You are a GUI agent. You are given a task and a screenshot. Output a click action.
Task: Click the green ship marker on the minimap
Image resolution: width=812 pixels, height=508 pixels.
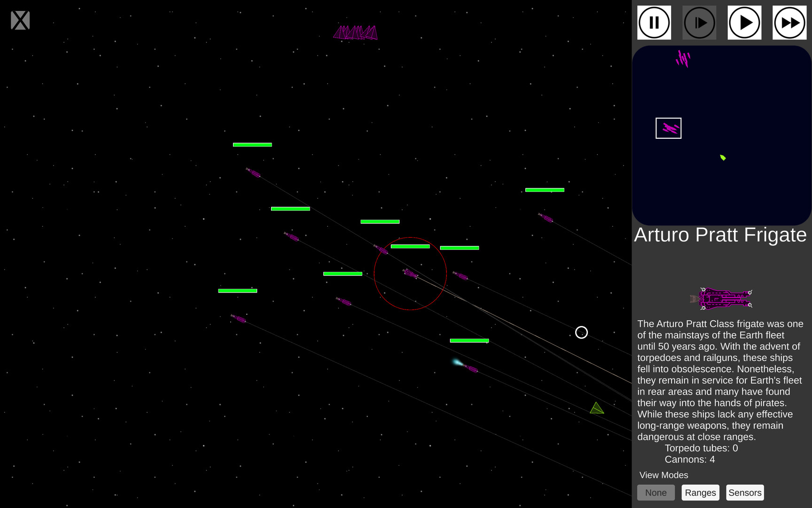(x=722, y=158)
